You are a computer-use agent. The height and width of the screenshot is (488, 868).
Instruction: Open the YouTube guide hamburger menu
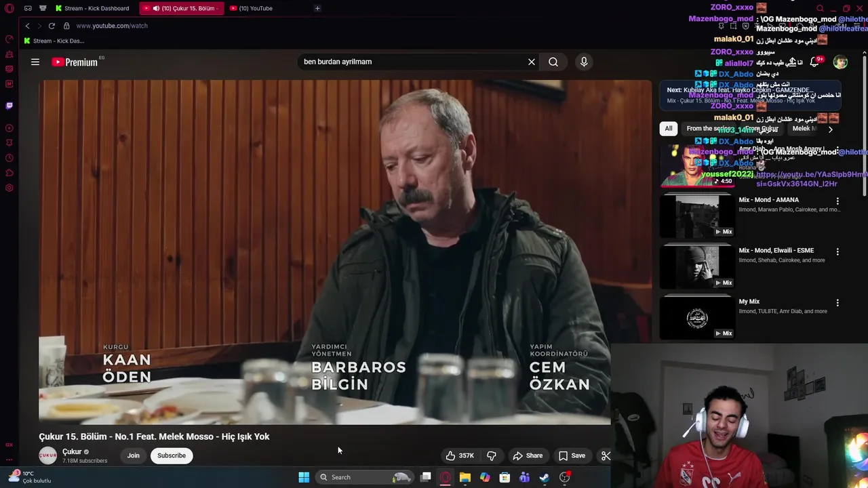pos(35,62)
